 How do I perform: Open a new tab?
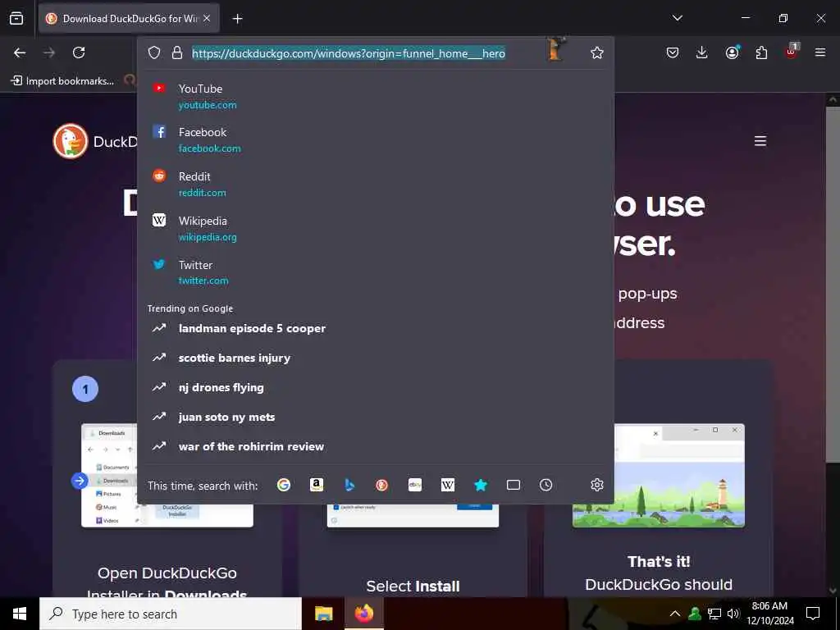(237, 19)
